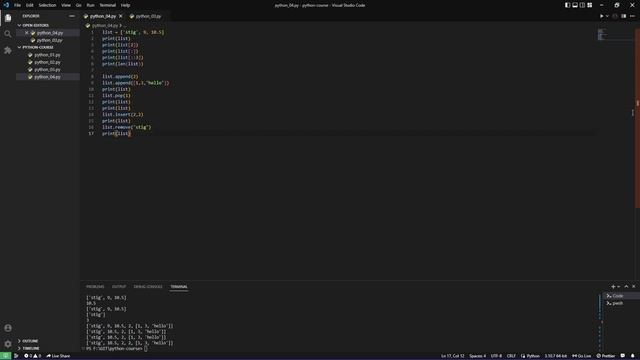
Task: Toggle Primary Side Bar layout button
Action: point(567,5)
